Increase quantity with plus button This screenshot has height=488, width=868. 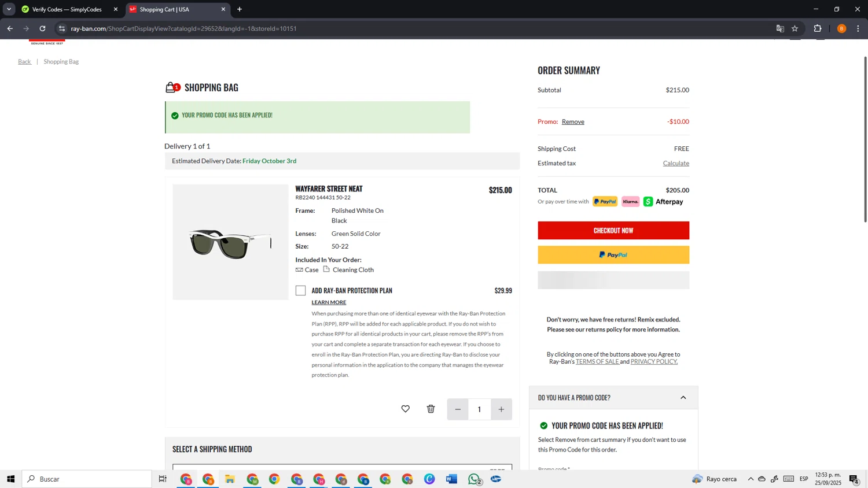point(501,409)
